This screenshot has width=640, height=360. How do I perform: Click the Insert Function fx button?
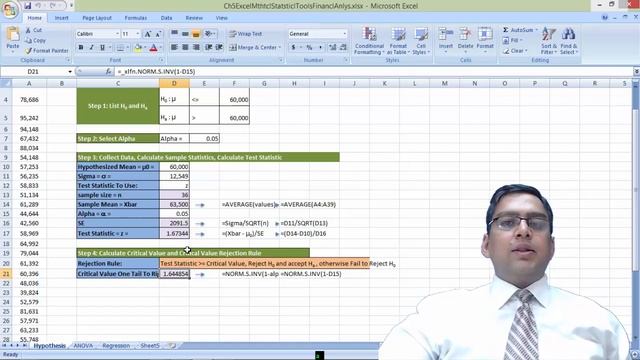pos(108,71)
